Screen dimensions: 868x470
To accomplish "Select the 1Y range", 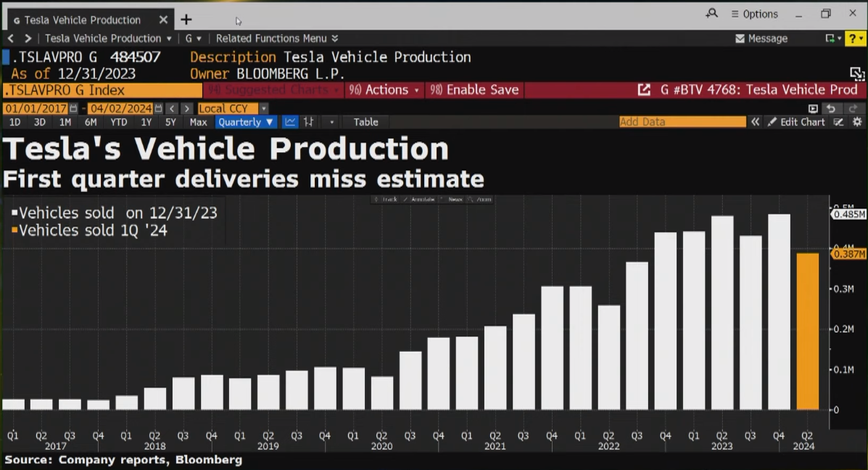I will [146, 123].
